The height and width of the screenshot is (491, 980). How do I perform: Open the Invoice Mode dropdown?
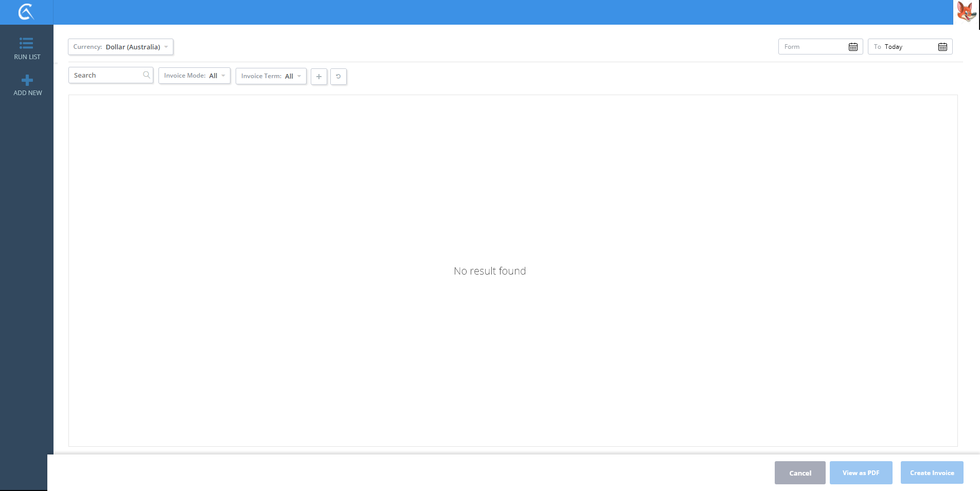[x=194, y=76]
